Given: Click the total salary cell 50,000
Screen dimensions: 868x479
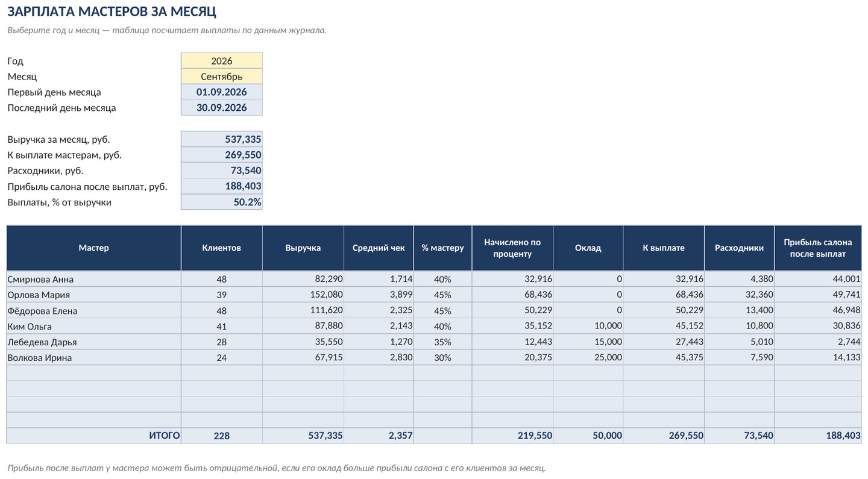Looking at the screenshot, I should (588, 436).
